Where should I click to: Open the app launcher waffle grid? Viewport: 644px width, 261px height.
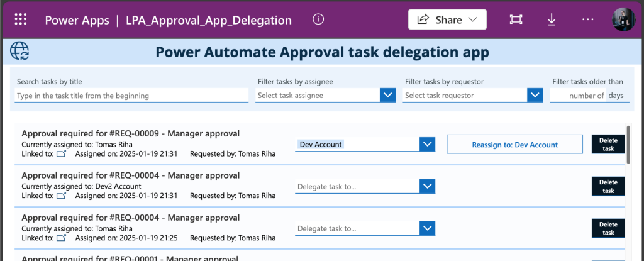tap(21, 19)
